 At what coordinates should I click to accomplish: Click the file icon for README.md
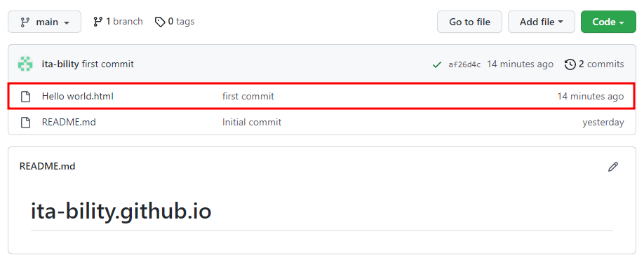pos(26,122)
